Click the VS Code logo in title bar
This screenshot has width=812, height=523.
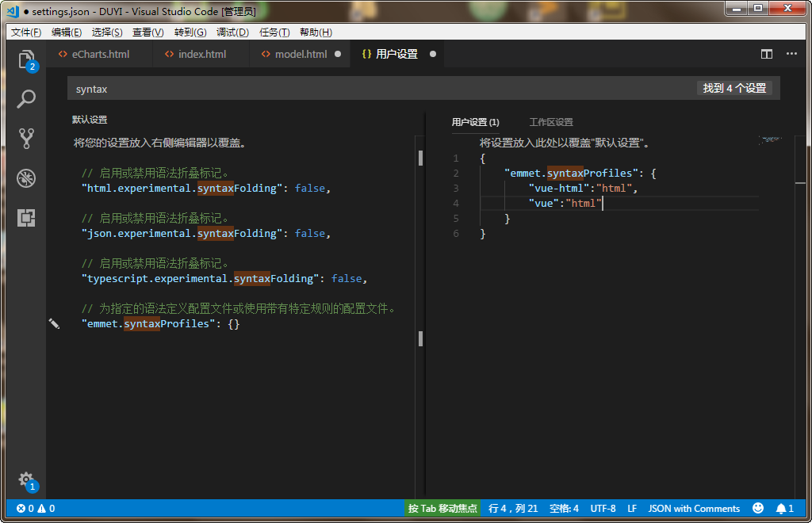pyautogui.click(x=13, y=11)
